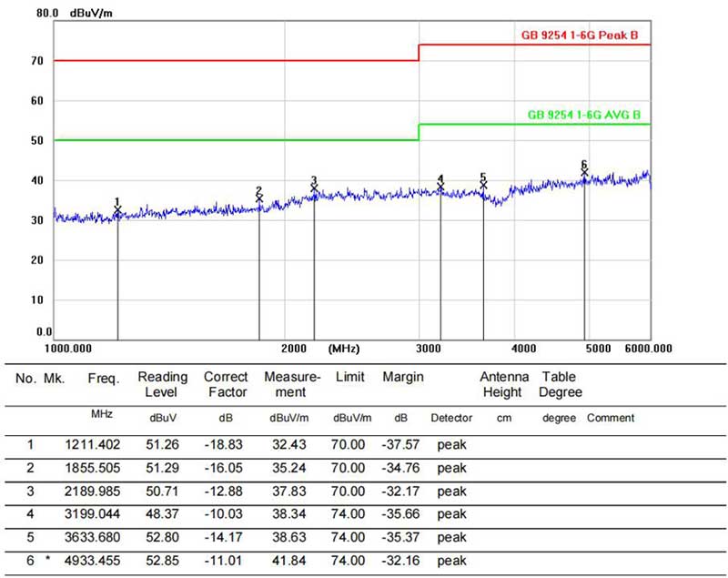Select frequency cell 4933.455
This screenshot has height=578, width=728.
[93, 561]
